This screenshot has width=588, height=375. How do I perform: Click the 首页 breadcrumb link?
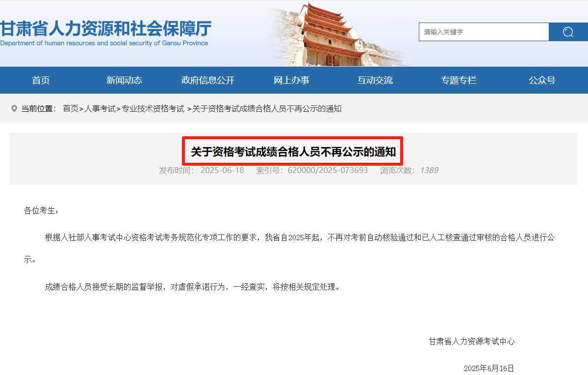coord(71,108)
